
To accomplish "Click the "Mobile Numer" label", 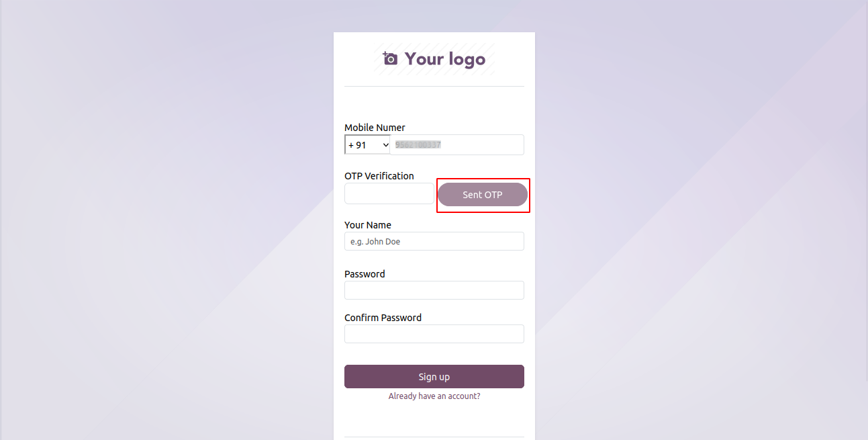I will point(375,128).
